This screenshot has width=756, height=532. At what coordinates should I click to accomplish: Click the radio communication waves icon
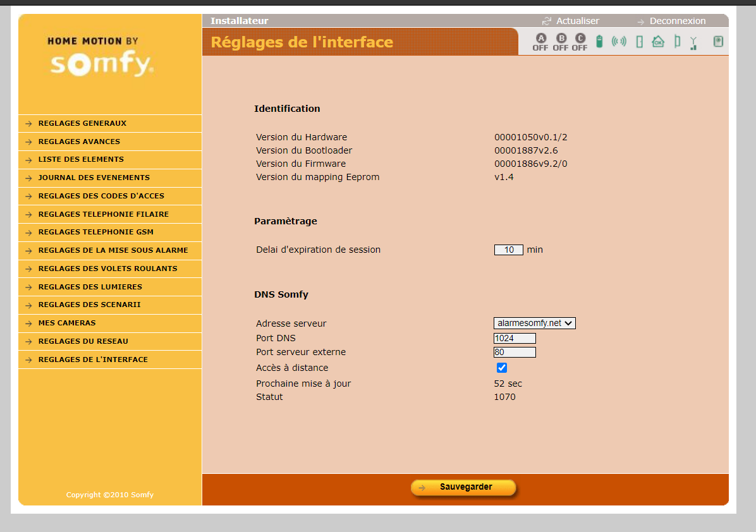point(619,42)
